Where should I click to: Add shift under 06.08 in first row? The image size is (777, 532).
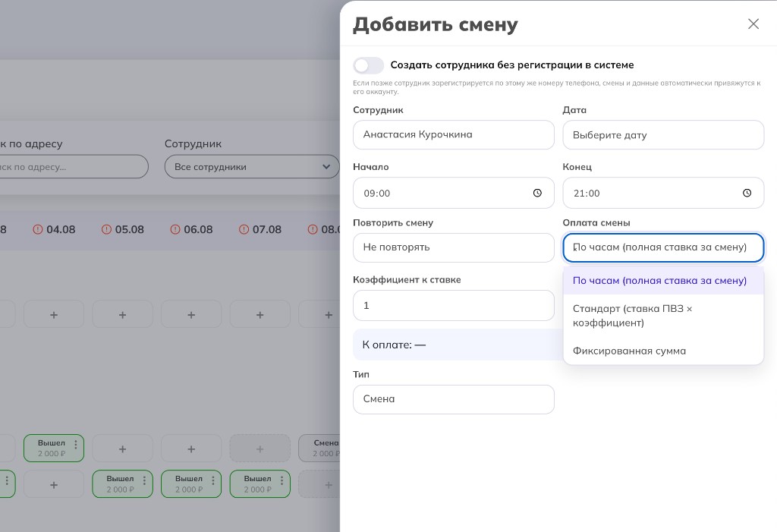(191, 314)
